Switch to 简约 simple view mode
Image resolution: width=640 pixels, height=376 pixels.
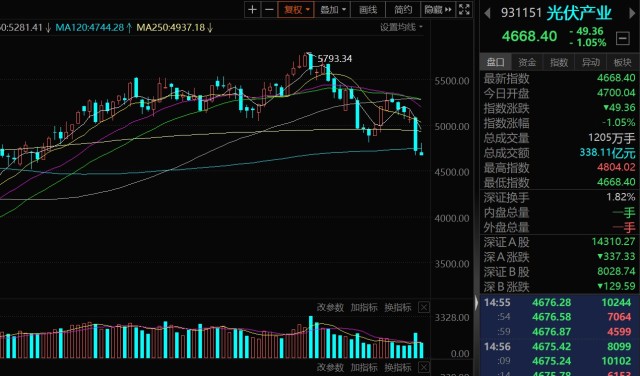pyautogui.click(x=403, y=9)
